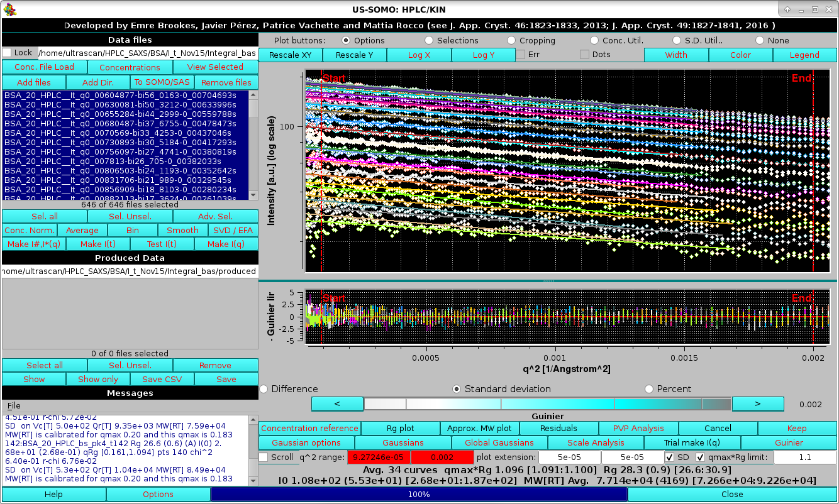839x504 pixels.
Task: Toggle Log X axis scaling
Action: point(419,55)
